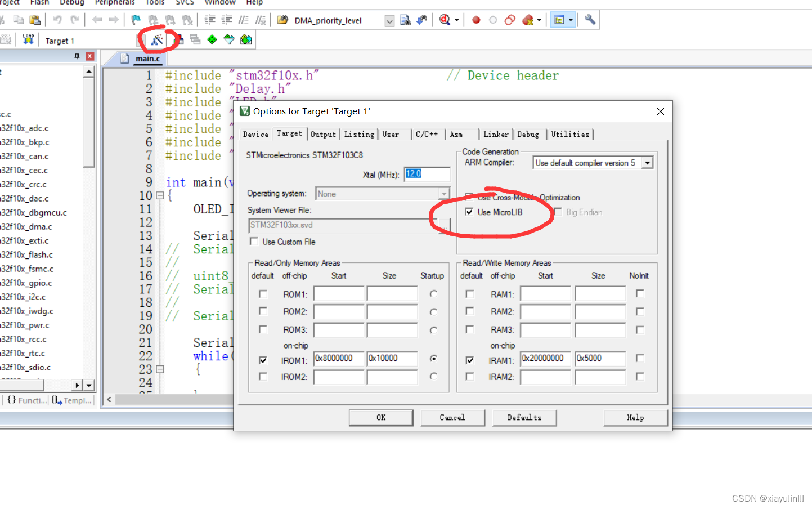Click the enable/disable breakpoint hollow circle icon
Viewport: 812px width, 509px height.
click(x=493, y=20)
